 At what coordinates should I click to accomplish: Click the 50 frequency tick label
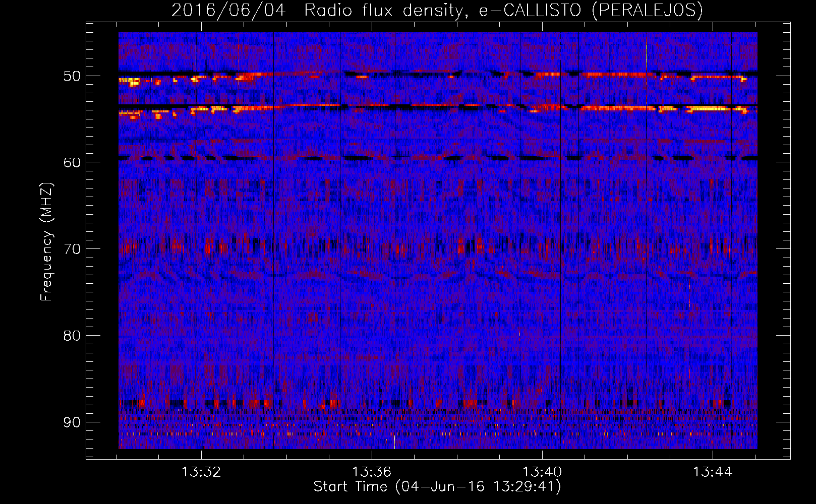72,76
